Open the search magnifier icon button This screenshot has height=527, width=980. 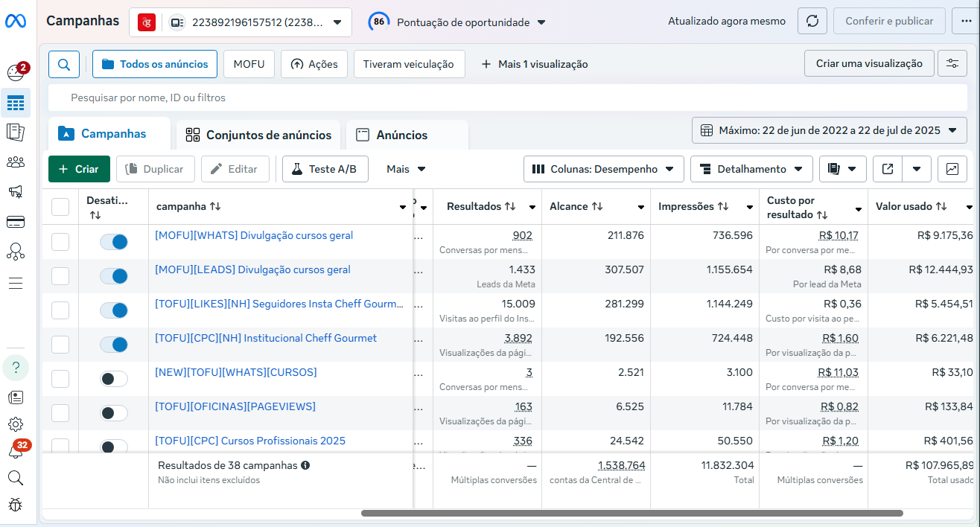point(64,64)
